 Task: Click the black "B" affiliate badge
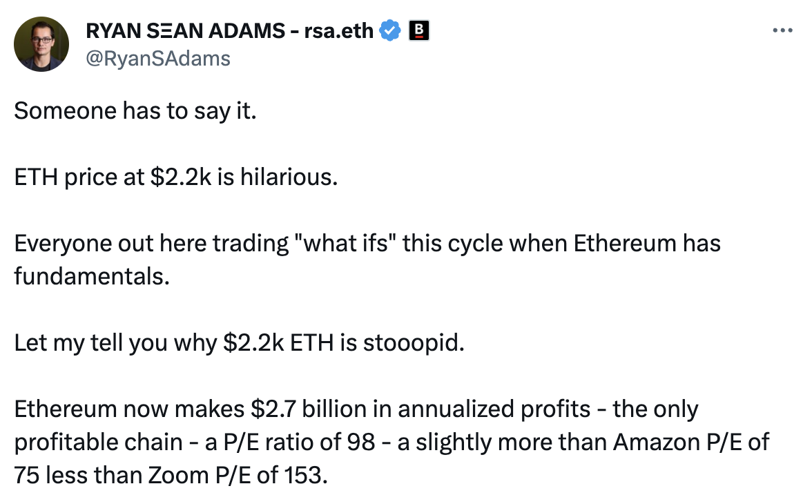coord(419,30)
